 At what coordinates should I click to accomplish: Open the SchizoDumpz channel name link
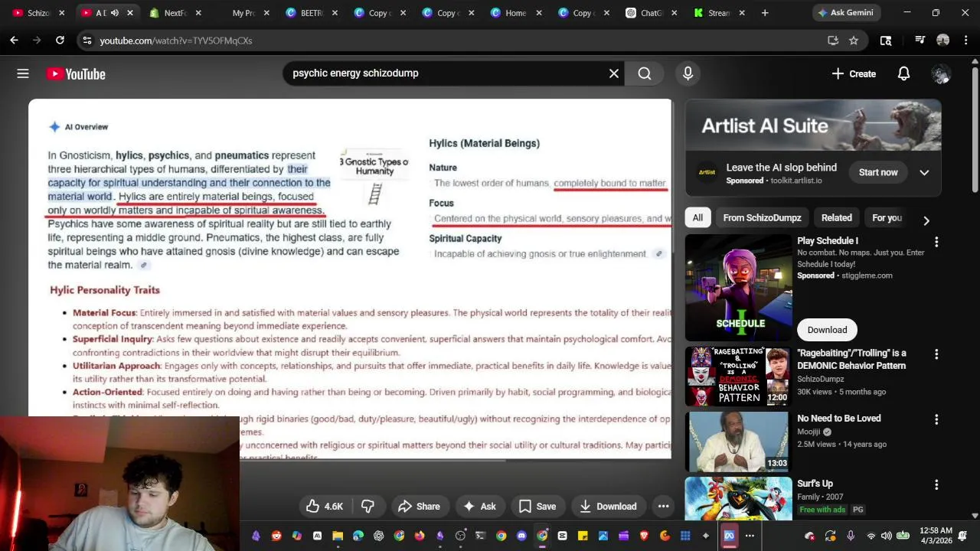[821, 379]
